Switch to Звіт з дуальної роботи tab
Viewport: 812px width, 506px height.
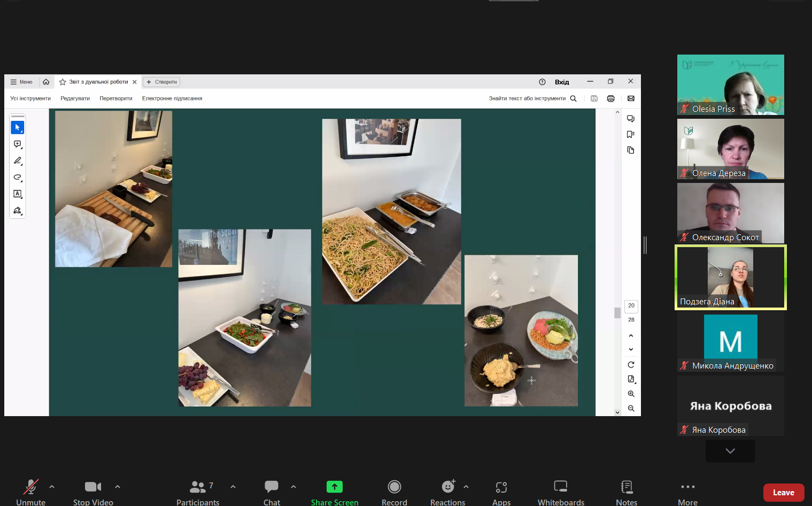[98, 82]
